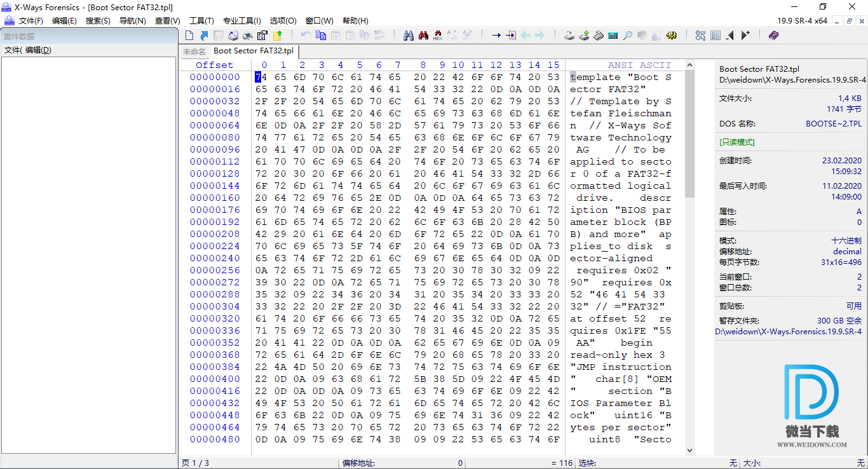Image resolution: width=868 pixels, height=469 pixels.
Task: Click the Undo arrow icon
Action: point(306,36)
